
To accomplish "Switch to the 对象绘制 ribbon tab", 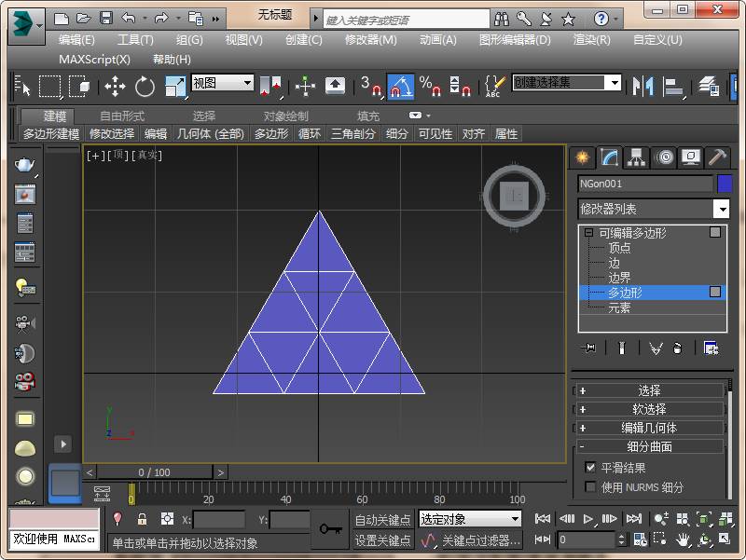I will pos(286,116).
